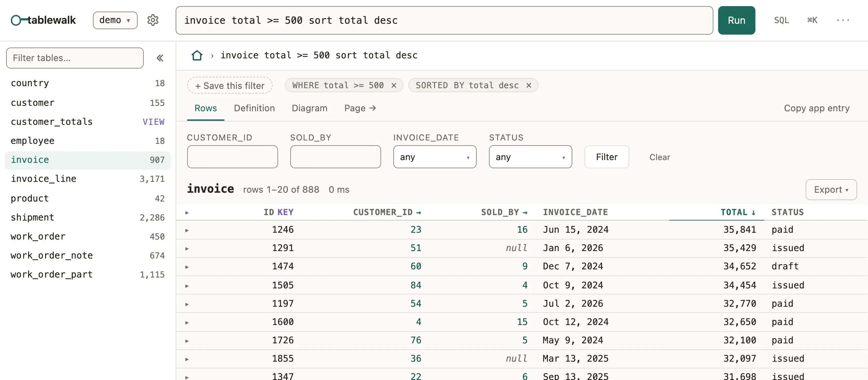Viewport: 868px width, 380px height.
Task: Switch to the Definition tab
Action: pyautogui.click(x=254, y=108)
